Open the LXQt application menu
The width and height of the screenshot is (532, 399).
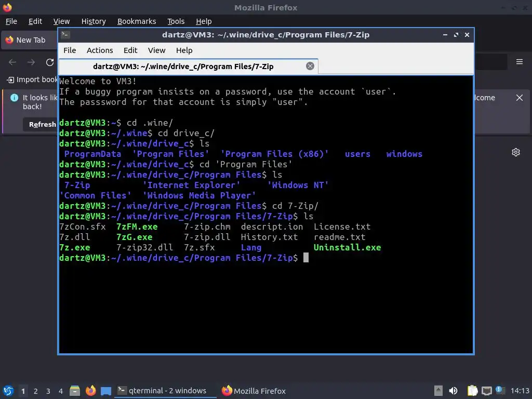click(8, 391)
